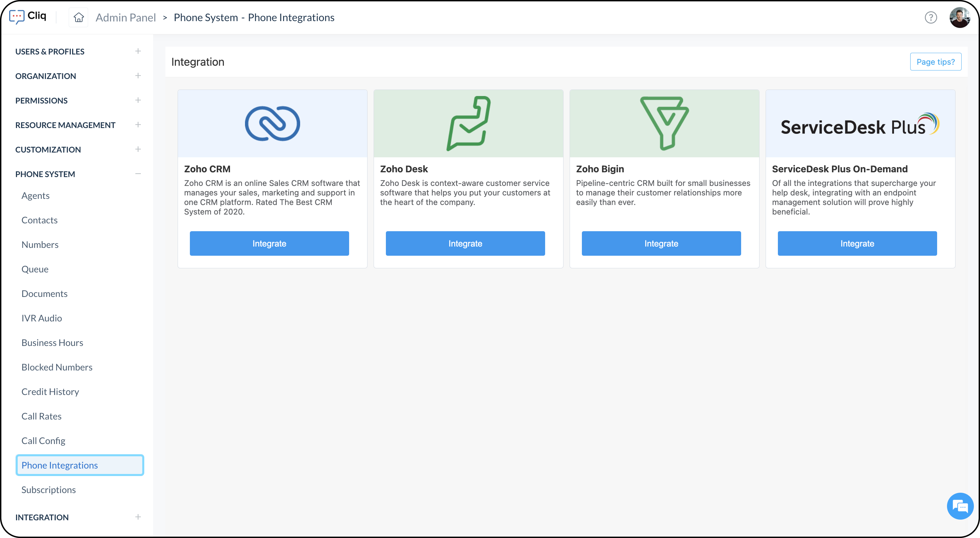Expand the Users & Profiles section
The height and width of the screenshot is (538, 980).
(x=138, y=51)
